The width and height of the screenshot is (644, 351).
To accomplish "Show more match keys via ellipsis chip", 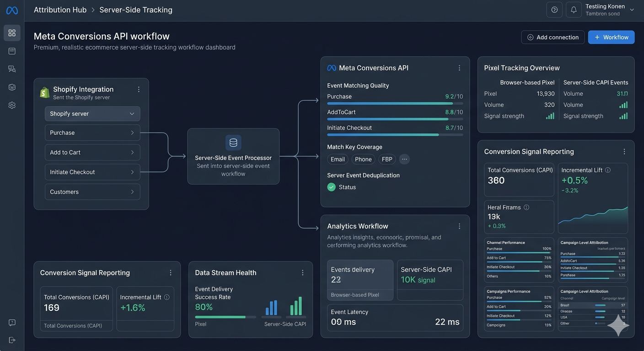I will [404, 159].
